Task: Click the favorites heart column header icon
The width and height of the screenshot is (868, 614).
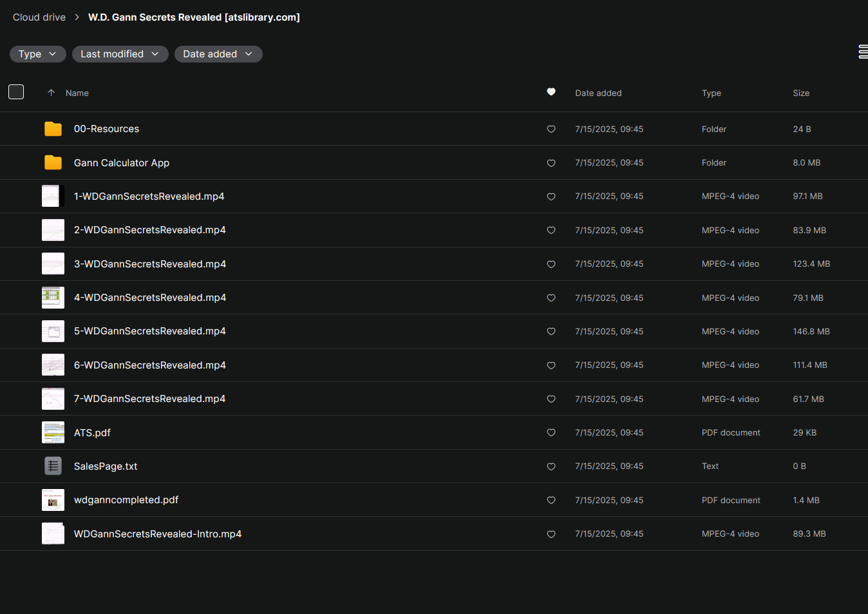Action: click(551, 92)
